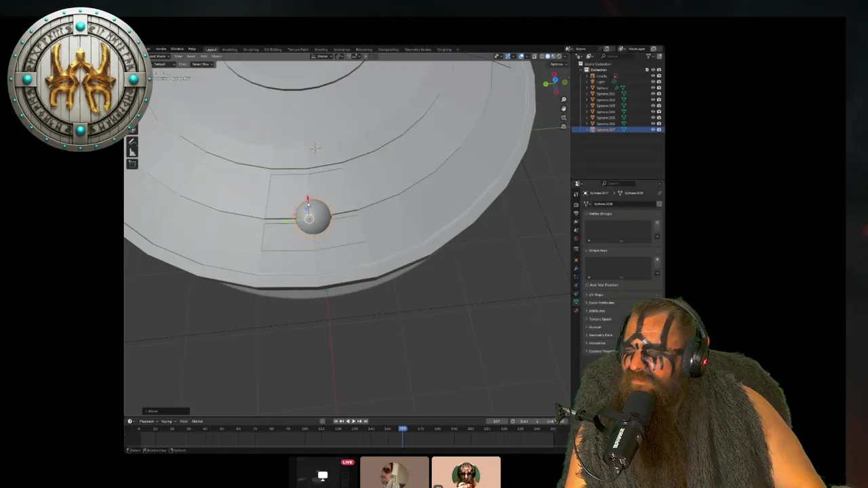Viewport: 868px width, 488px height.
Task: Pin the properties editor context
Action: [x=659, y=193]
